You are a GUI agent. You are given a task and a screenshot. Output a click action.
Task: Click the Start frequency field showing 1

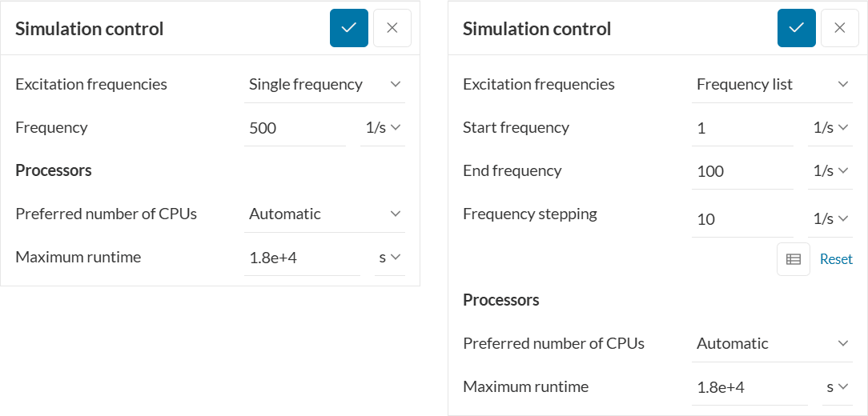[x=742, y=127]
